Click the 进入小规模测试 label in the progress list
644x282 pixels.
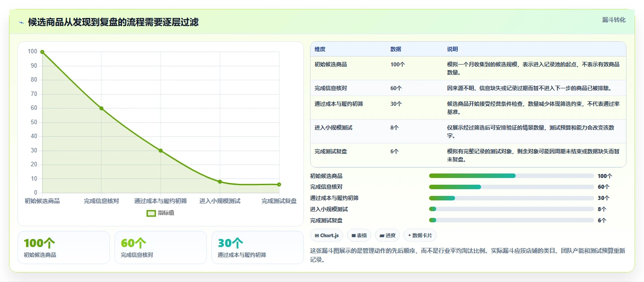point(329,209)
